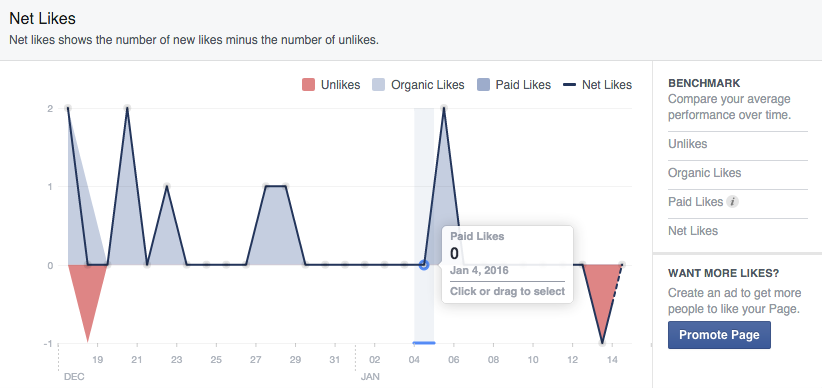
Task: Click the peak data point at 21
Action: click(127, 109)
